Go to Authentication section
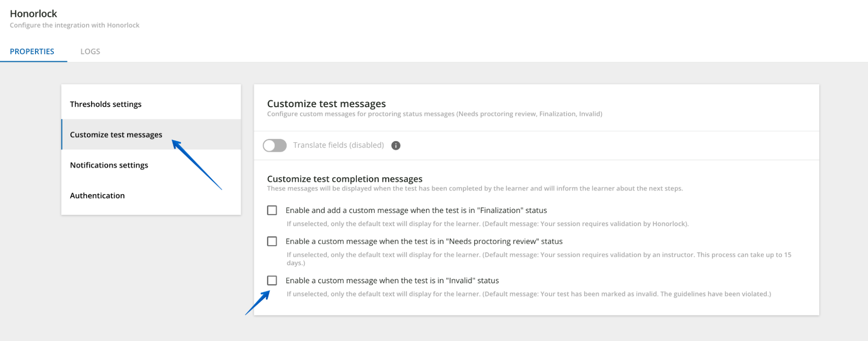This screenshot has width=868, height=341. coord(151,195)
